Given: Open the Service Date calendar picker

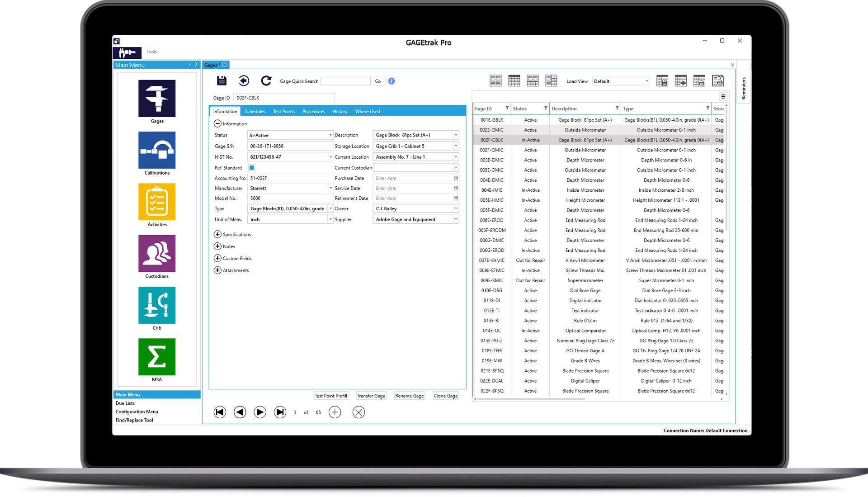Looking at the screenshot, I should 456,188.
